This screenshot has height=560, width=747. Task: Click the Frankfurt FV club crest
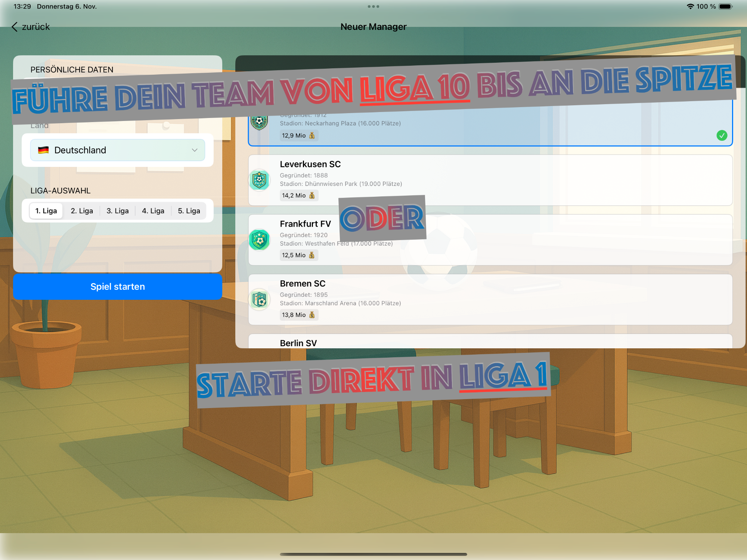tap(259, 240)
